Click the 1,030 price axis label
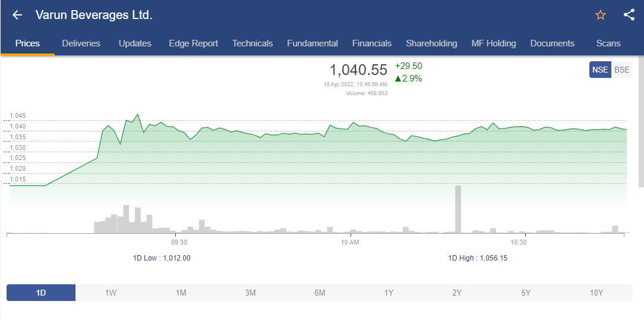 click(18, 148)
